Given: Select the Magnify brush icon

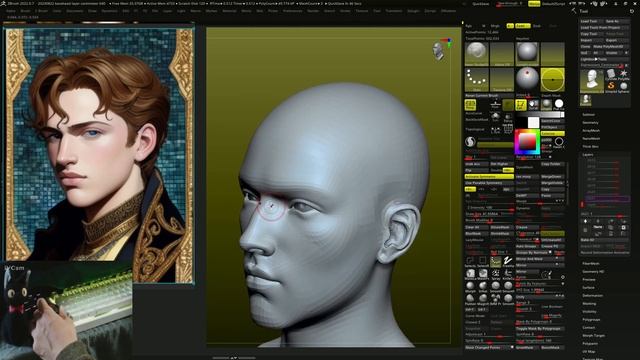Looking at the screenshot, I should point(483,299).
